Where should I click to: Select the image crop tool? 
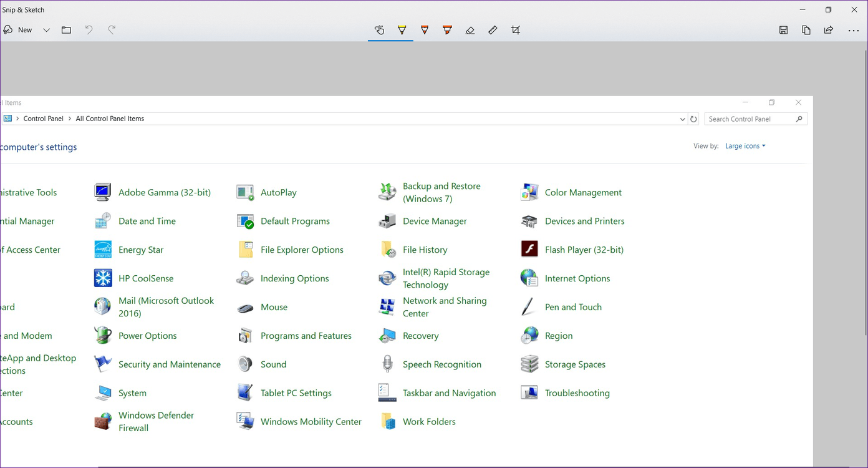[515, 30]
